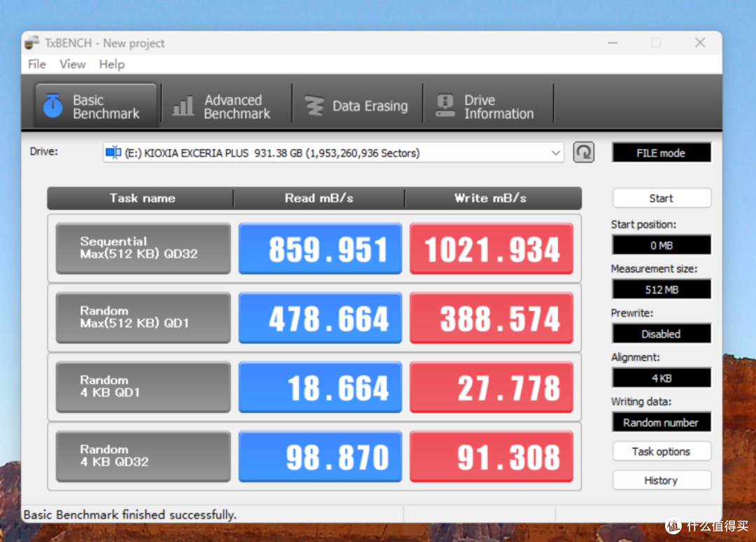Change Measurement size 512 MB value
The image size is (756, 542).
point(661,290)
